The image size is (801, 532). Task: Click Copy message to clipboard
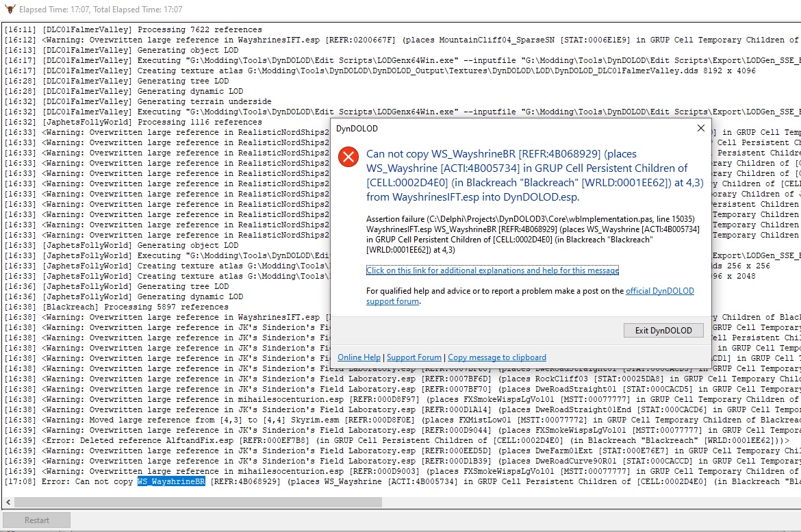[x=497, y=357]
